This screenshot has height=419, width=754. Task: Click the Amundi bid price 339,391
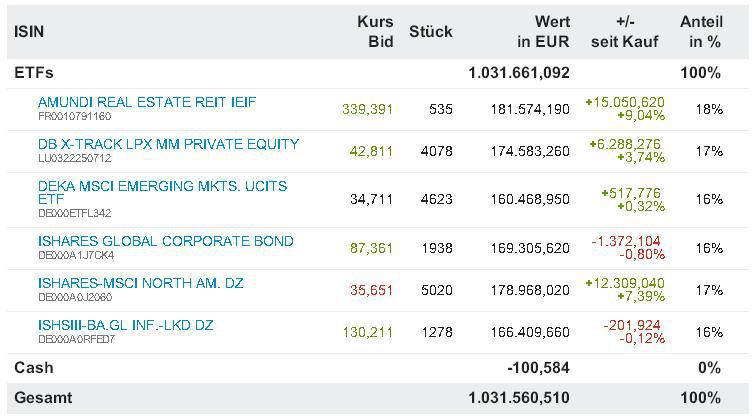tap(367, 109)
